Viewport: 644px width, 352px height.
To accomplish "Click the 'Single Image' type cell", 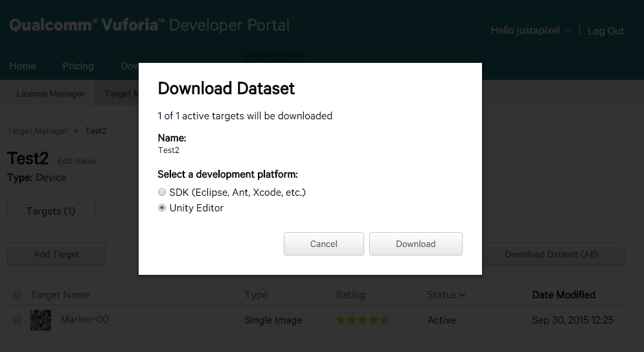I will coord(273,320).
